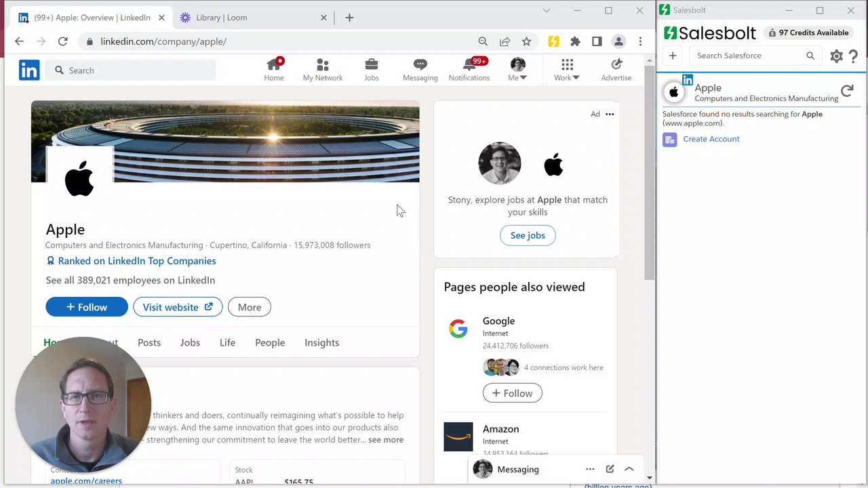Open the More button on Apple page
The width and height of the screenshot is (868, 488).
(250, 307)
